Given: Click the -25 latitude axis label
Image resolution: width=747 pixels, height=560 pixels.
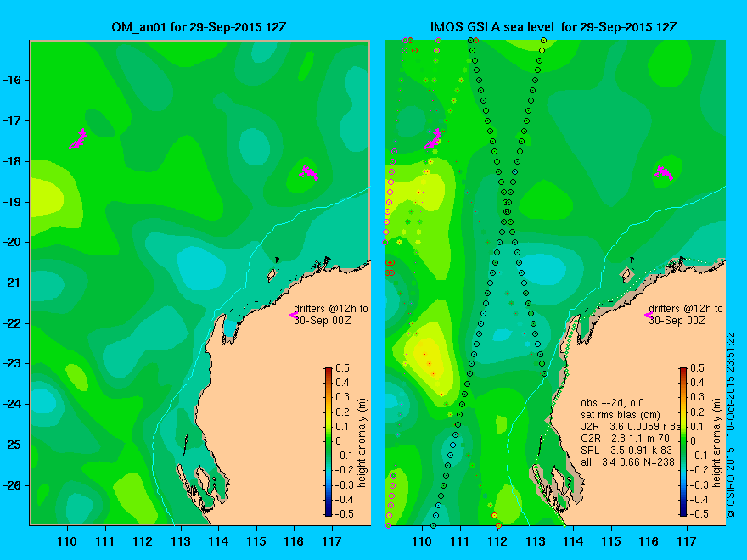Looking at the screenshot, I should click(13, 445).
